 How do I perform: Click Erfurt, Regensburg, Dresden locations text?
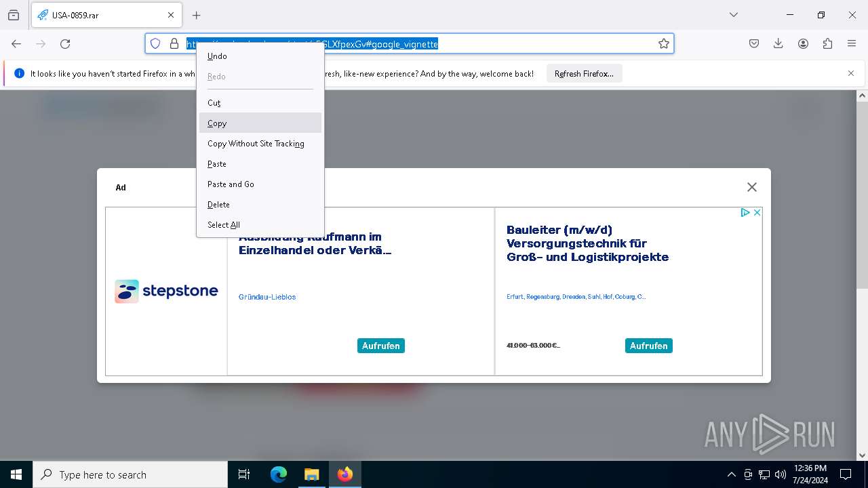click(x=576, y=297)
